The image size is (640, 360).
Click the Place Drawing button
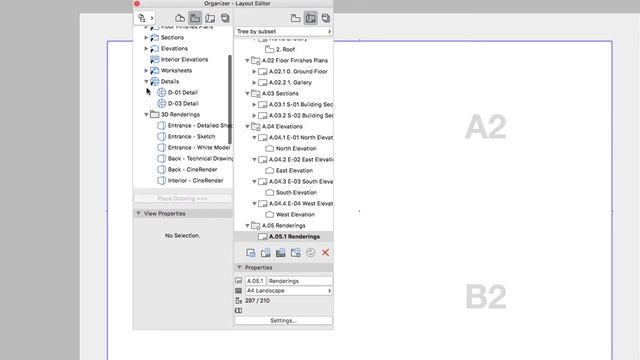pyautogui.click(x=182, y=198)
